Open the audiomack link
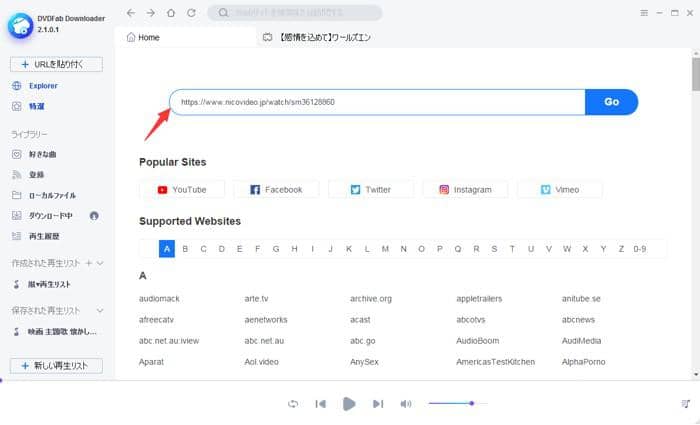The image size is (700, 425). (159, 299)
